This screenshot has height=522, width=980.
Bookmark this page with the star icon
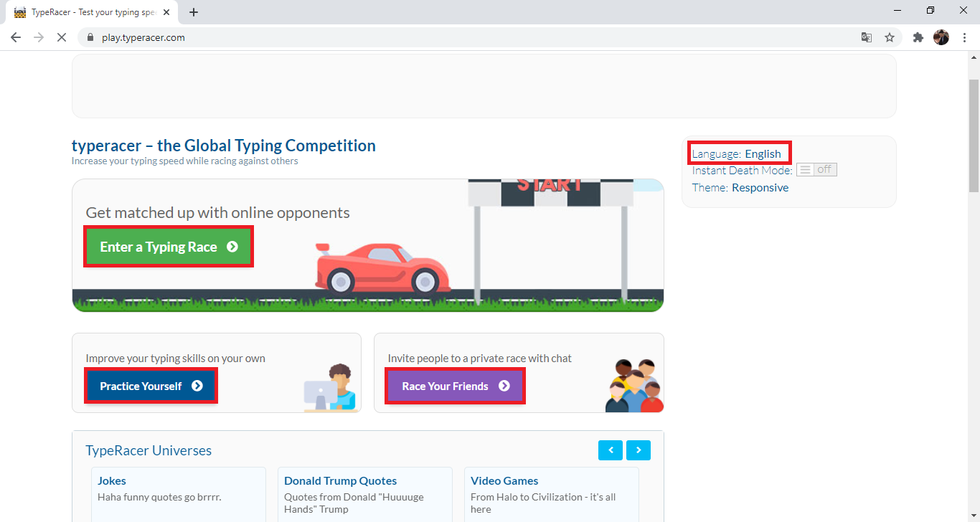click(x=890, y=37)
